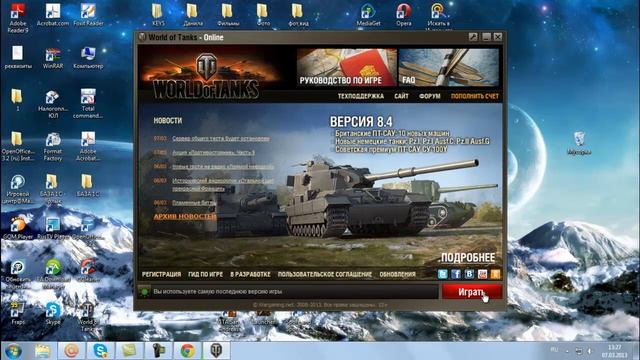Click the green update status indicator
Screen dimensions: 640x360
tap(144, 291)
